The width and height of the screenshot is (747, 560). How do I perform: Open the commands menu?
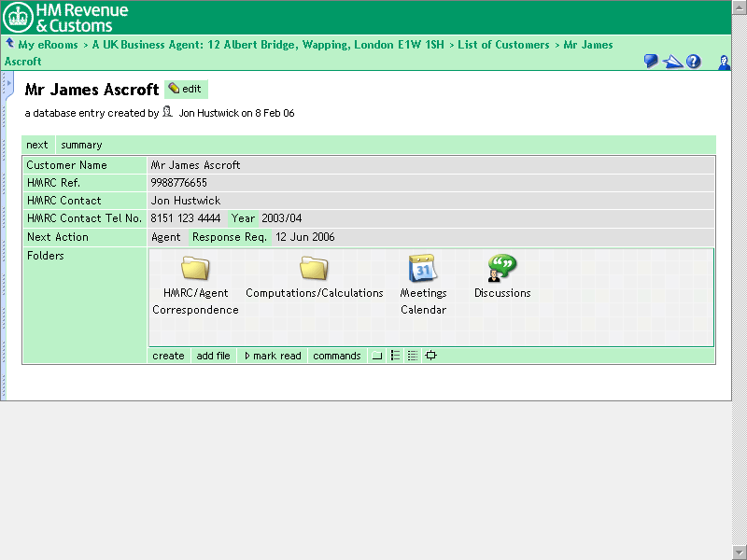(x=336, y=356)
